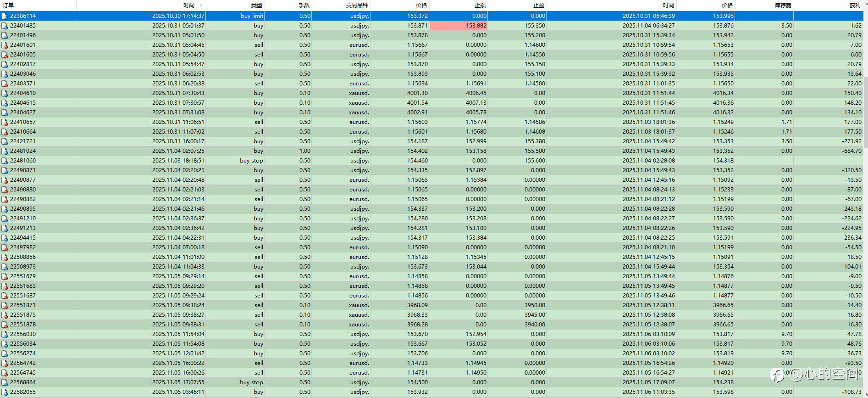The height and width of the screenshot is (398, 868).
Task: Click the loss value -108.73
Action: click(851, 392)
